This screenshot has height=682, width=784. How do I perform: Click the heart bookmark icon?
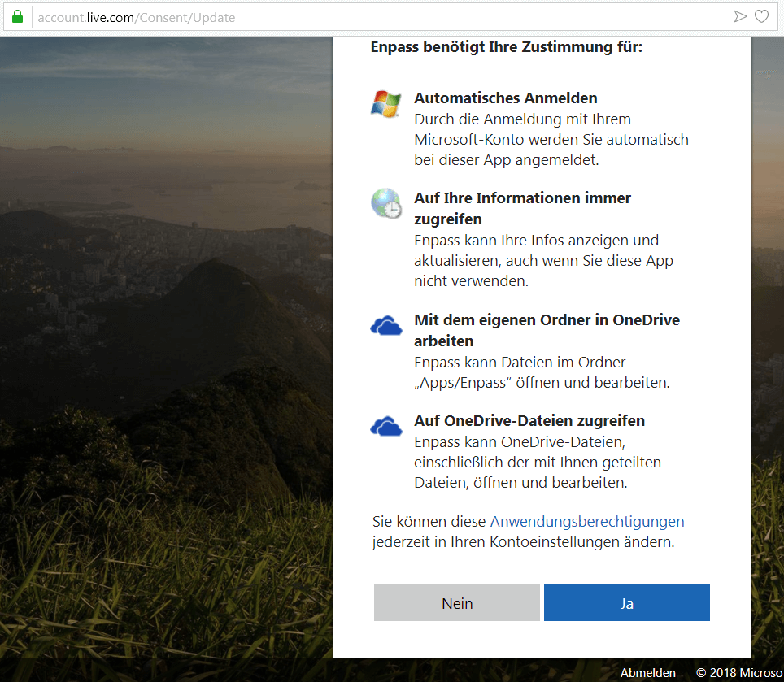[x=761, y=17]
